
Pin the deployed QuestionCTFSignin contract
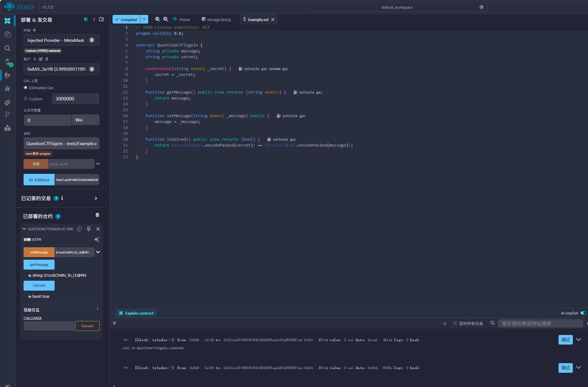click(x=89, y=229)
